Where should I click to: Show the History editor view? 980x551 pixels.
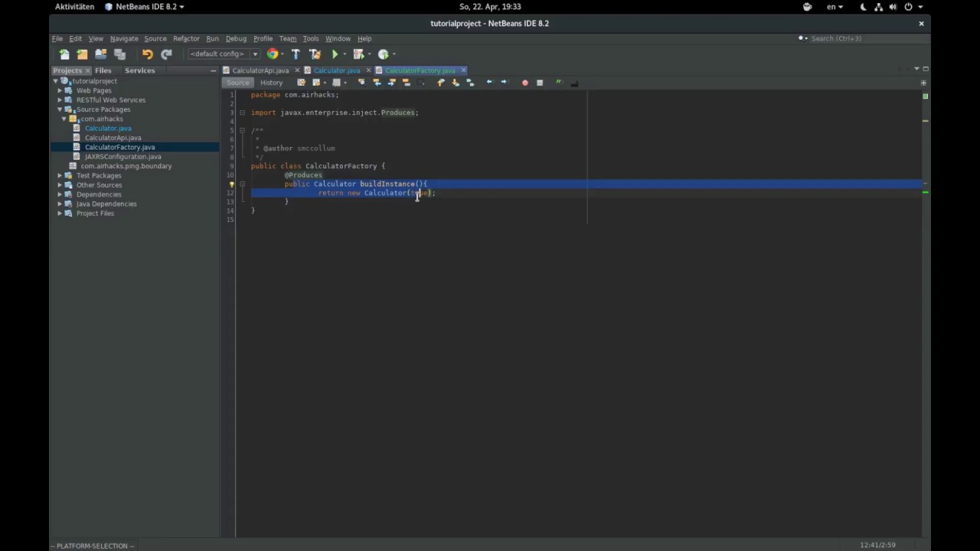pyautogui.click(x=271, y=83)
